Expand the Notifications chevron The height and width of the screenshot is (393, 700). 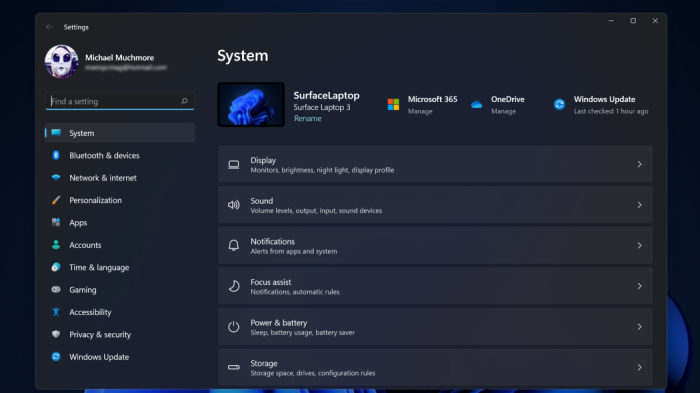639,246
